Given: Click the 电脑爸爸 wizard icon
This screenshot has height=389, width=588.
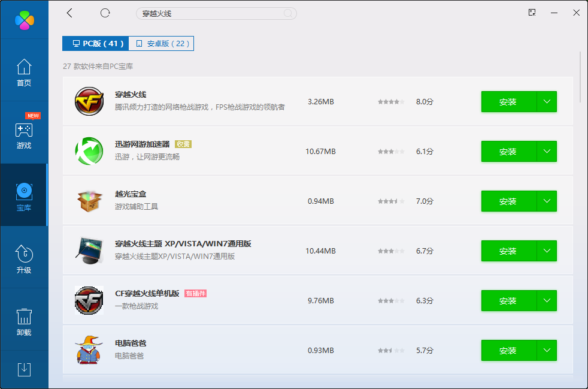Looking at the screenshot, I should click(x=89, y=350).
